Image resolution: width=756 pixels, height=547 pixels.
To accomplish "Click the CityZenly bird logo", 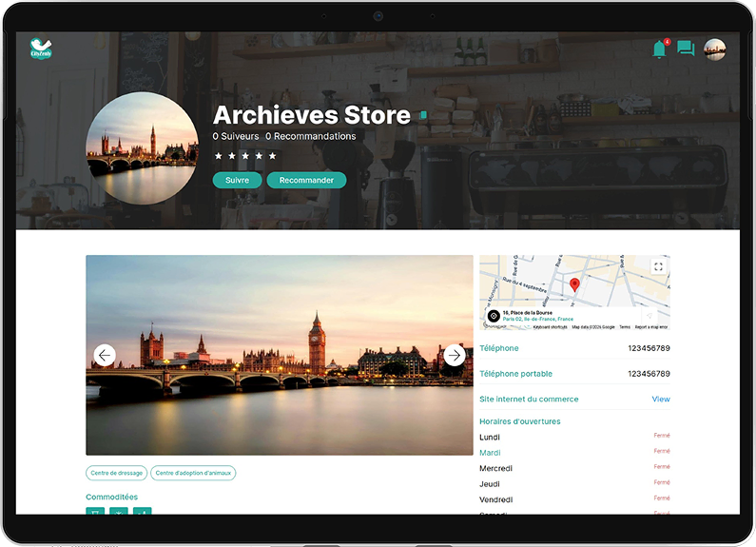I will point(41,49).
